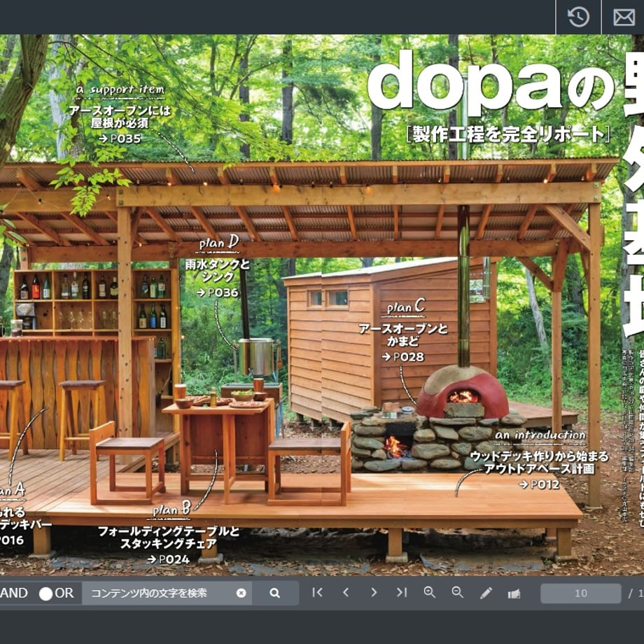The image size is (644, 644).
Task: Zoom out of the page
Action: [x=458, y=592]
